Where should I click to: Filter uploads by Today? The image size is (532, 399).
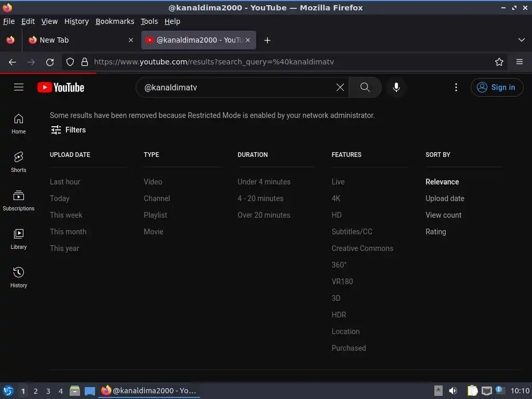pyautogui.click(x=59, y=198)
